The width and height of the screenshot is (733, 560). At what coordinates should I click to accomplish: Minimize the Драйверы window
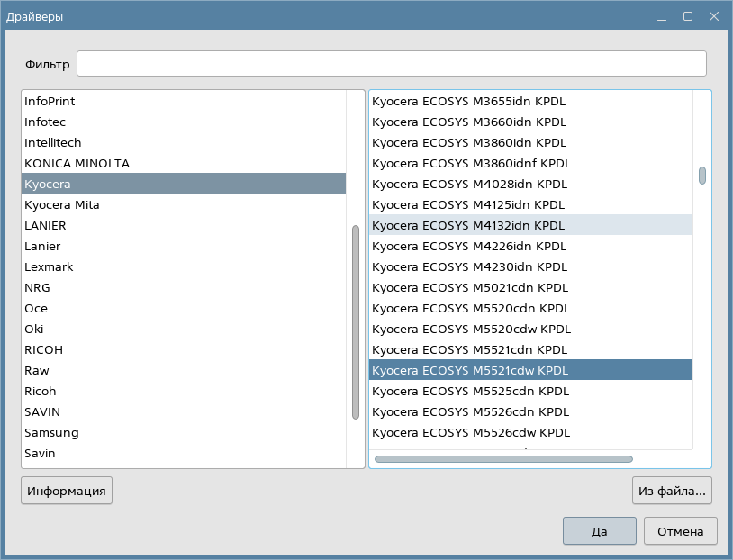tap(662, 17)
